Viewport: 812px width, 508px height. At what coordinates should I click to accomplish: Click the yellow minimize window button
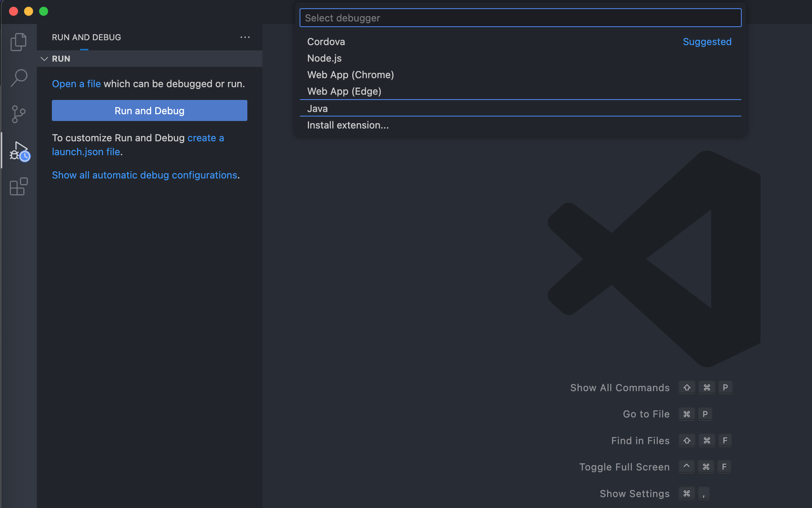click(29, 11)
